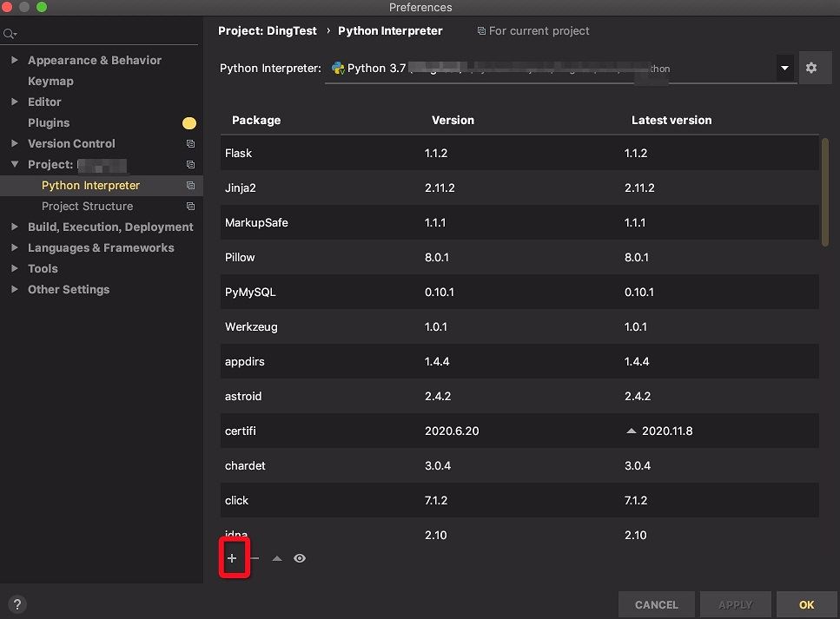Collapse the Project tree section
Screen dimensions: 840x619
point(15,164)
